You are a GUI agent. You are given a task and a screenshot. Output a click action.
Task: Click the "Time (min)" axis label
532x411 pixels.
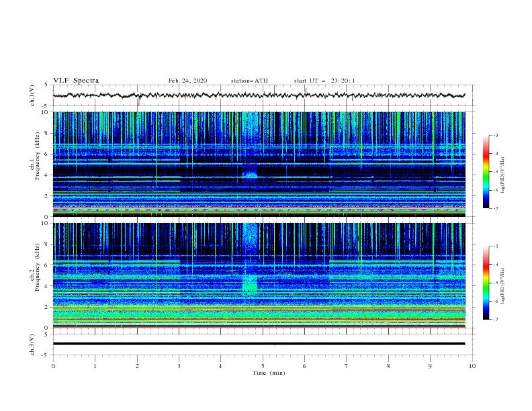pyautogui.click(x=269, y=373)
